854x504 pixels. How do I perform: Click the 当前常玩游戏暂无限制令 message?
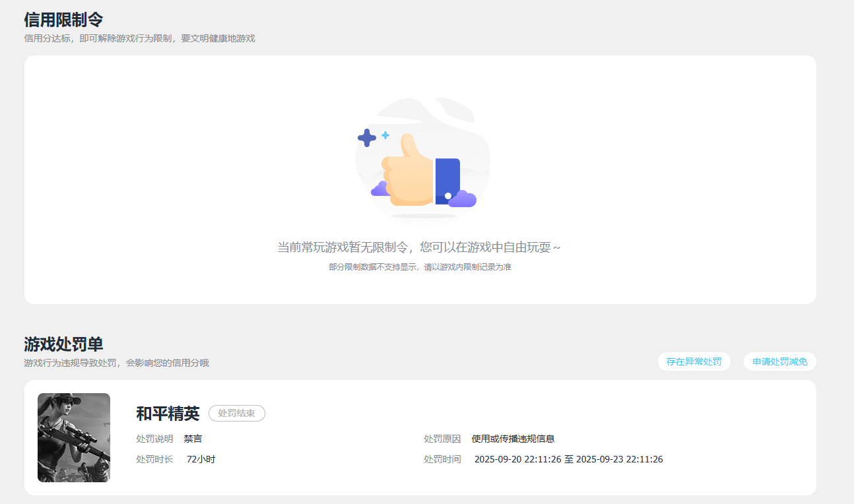pos(419,247)
